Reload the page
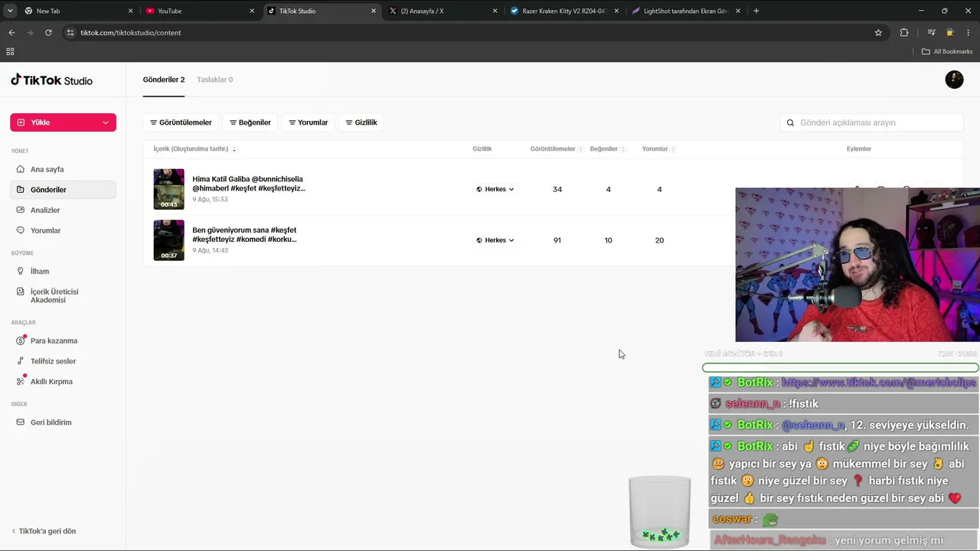Screen dimensions: 980x551 48,33
